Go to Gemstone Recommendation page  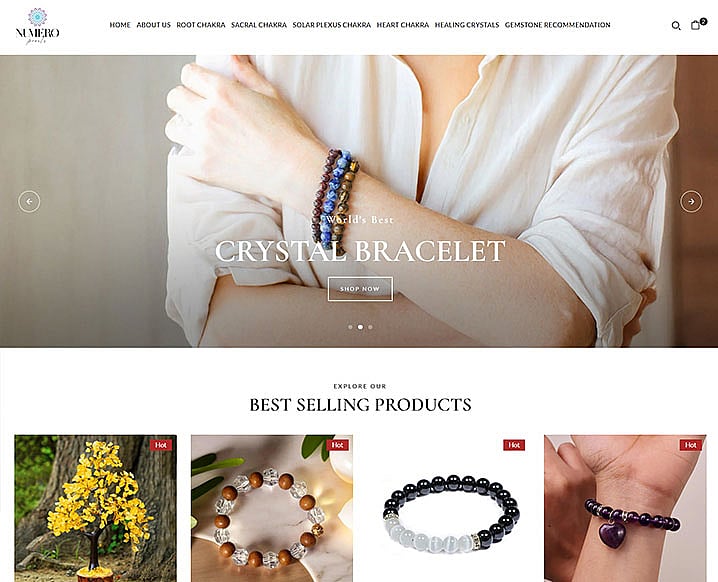pos(557,25)
